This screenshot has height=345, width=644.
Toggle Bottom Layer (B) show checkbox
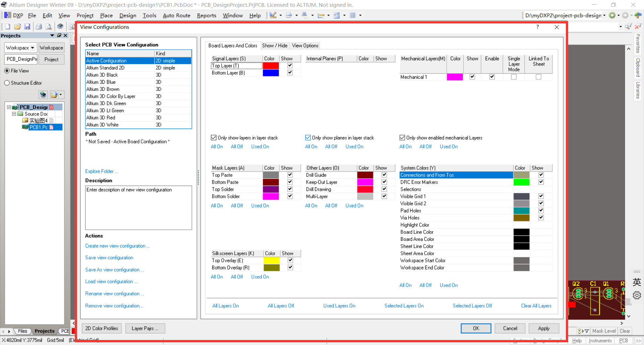tap(290, 73)
